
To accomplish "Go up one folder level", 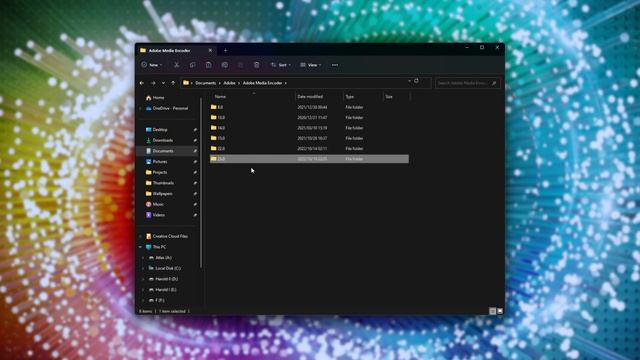I will pos(173,83).
